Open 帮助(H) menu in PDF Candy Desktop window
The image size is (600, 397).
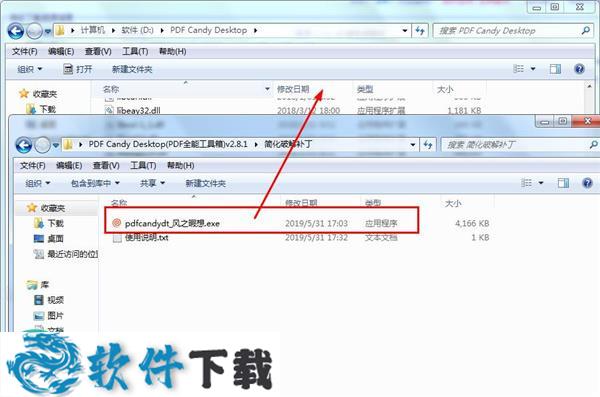point(173,51)
